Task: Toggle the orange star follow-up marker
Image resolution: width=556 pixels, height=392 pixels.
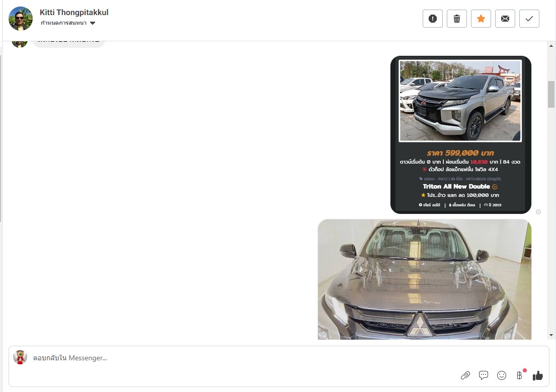Action: click(481, 19)
